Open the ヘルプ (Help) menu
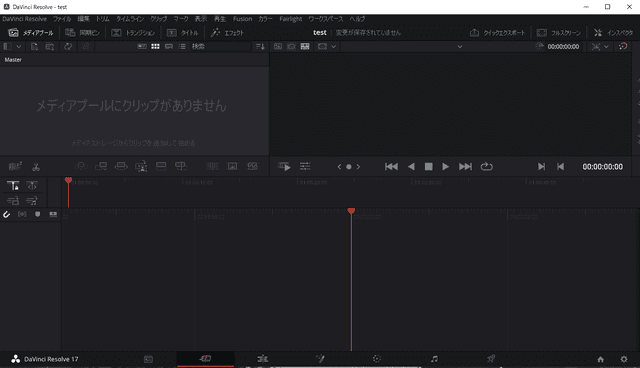Screen dimensions: 640x368 pos(357,19)
